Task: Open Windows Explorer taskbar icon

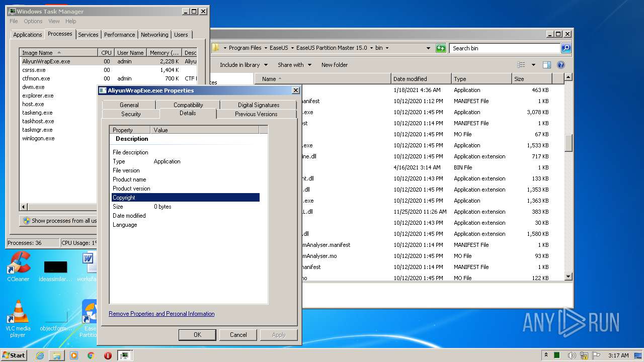Action: 57,355
